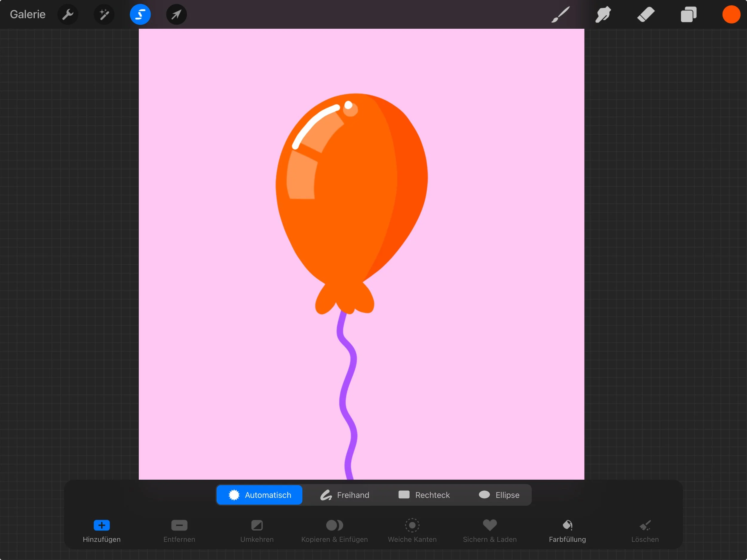
Task: Enable Hinzufügen selection option
Action: click(x=102, y=530)
